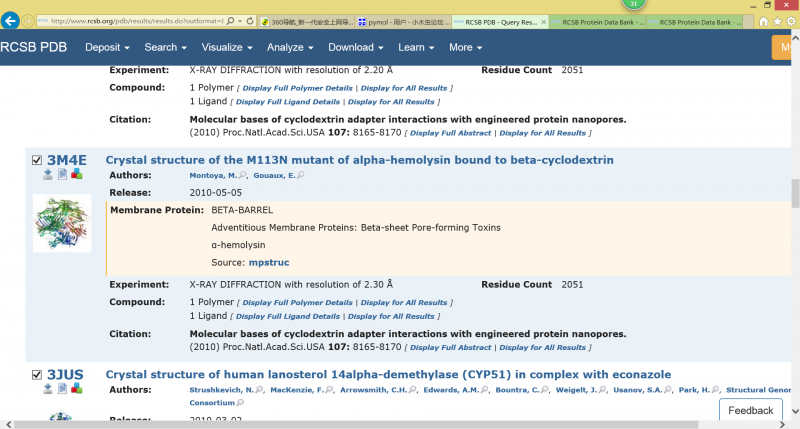Expand the More menu
800x429 pixels.
tap(465, 47)
